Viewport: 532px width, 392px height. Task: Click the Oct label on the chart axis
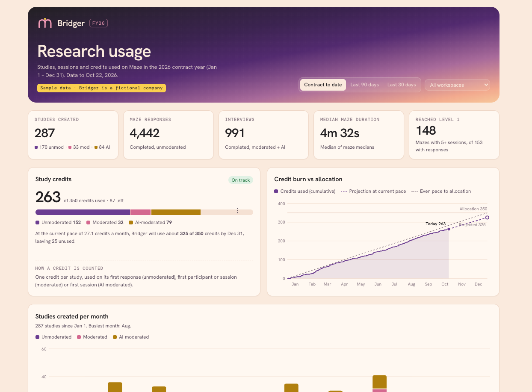click(x=445, y=284)
